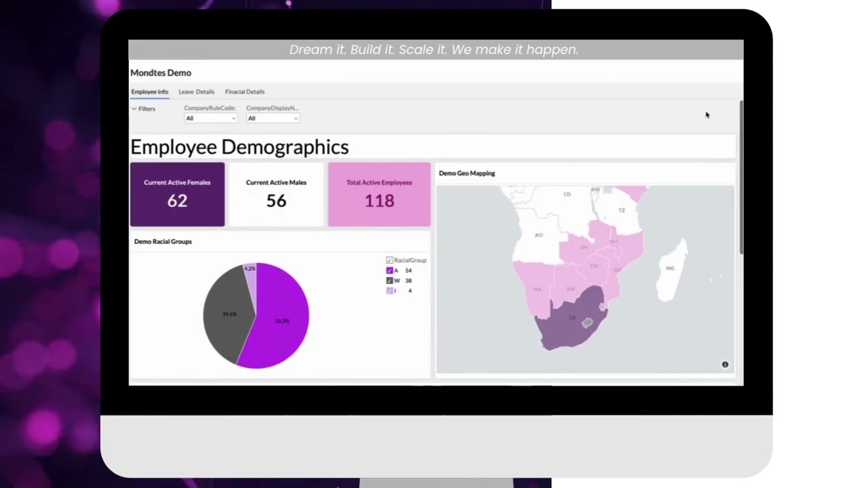Toggle the W group legend checkbox

pos(389,281)
